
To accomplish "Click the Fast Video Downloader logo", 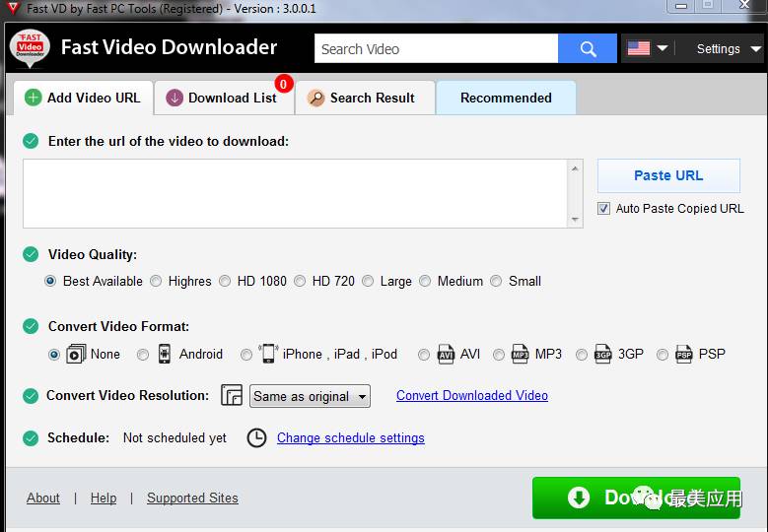I will (30, 47).
